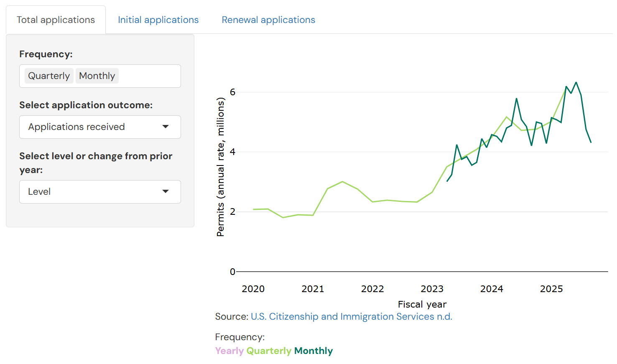
Task: Select the Total applications tab
Action: [x=56, y=20]
